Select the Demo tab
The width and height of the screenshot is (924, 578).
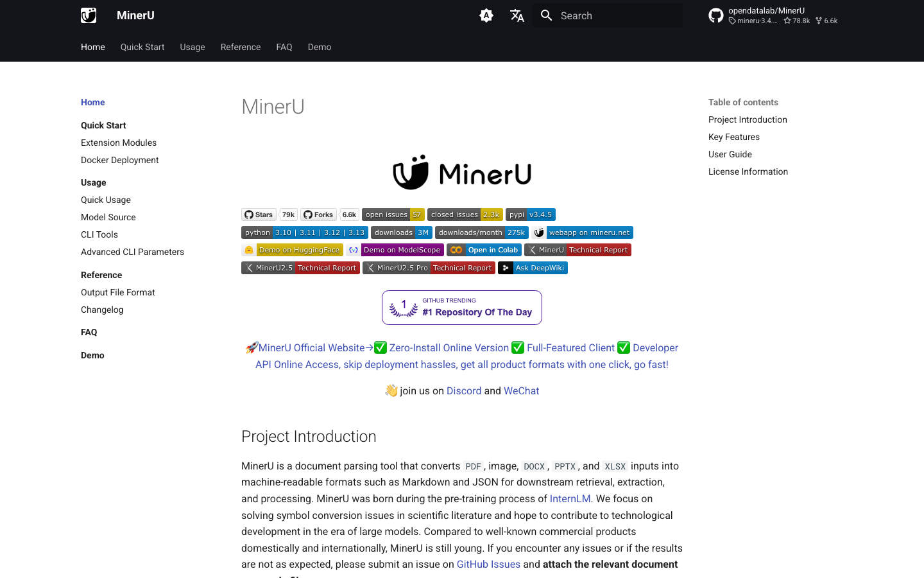(320, 47)
